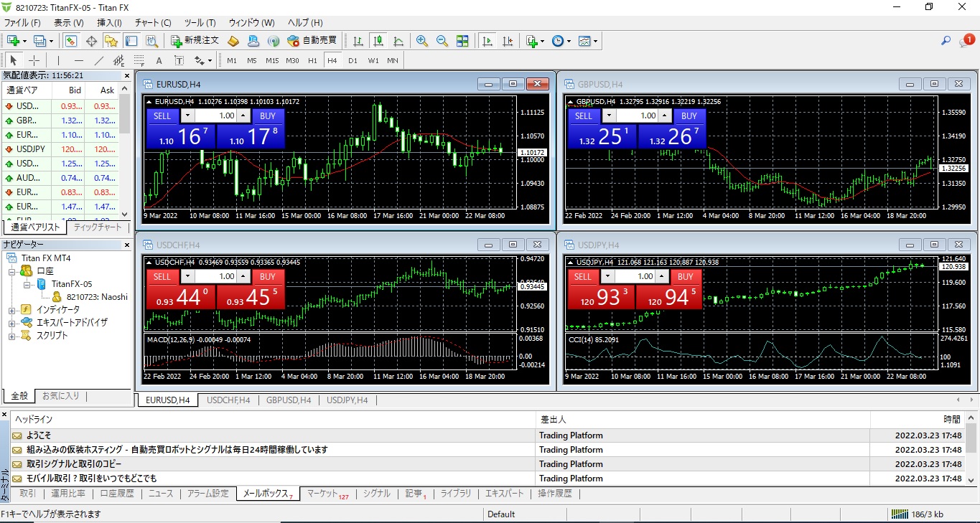This screenshot has width=980, height=523.
Task: Toggle auto scroll chart icon
Action: tap(487, 41)
